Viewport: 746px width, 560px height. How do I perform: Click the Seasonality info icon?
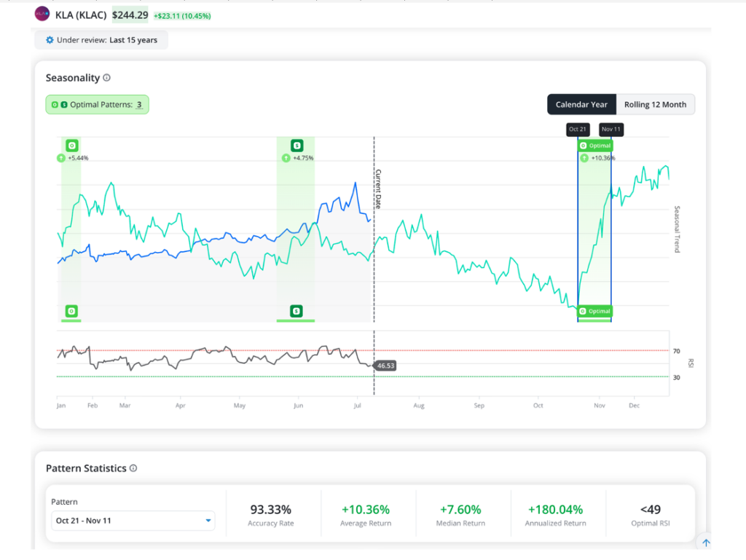tap(106, 77)
